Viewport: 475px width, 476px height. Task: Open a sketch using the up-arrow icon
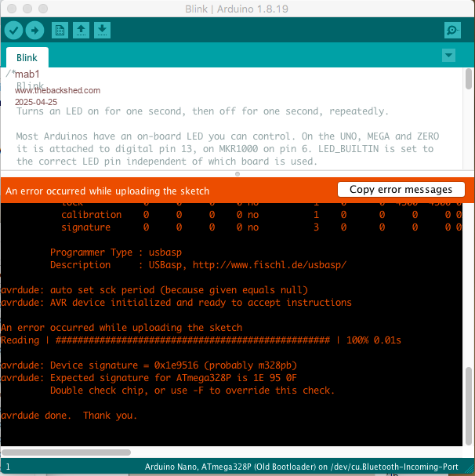(81, 31)
